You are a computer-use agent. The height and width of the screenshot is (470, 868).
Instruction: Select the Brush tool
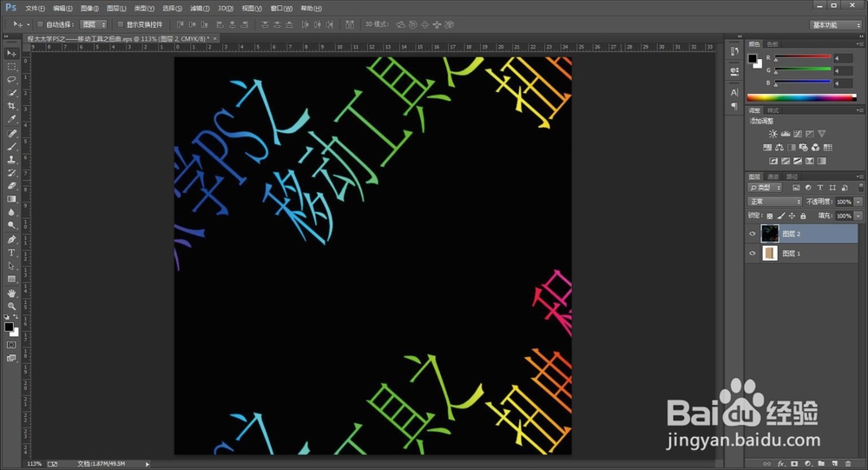pos(11,147)
